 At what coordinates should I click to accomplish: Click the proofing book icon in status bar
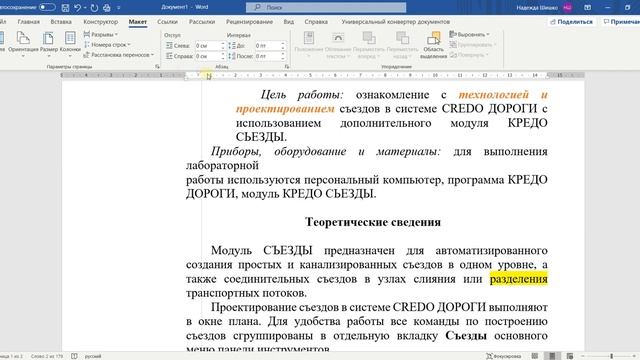tap(74, 356)
